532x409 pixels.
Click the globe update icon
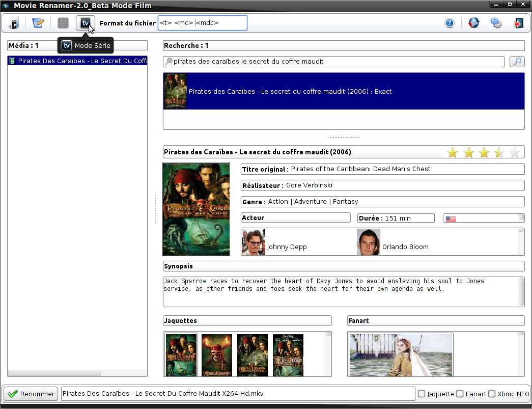(x=473, y=23)
